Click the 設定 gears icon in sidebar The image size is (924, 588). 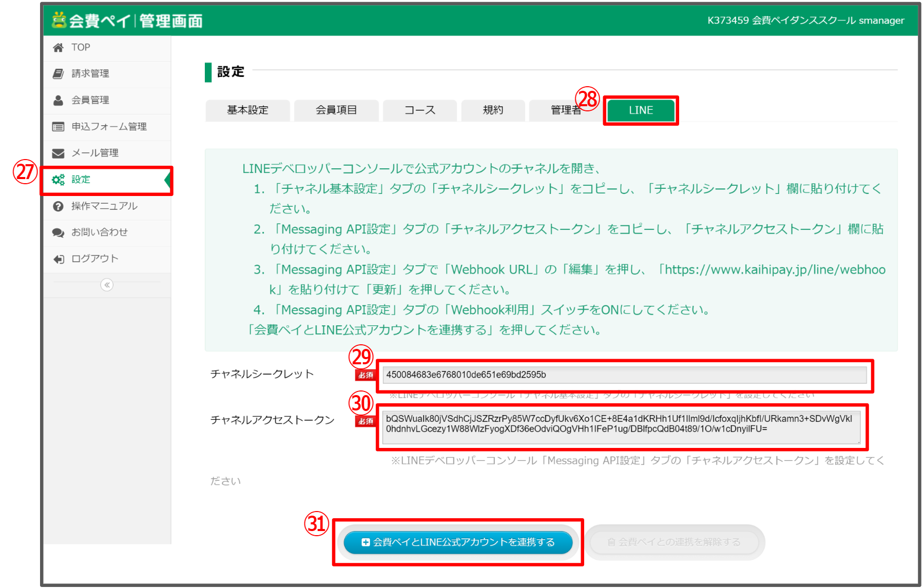(59, 180)
